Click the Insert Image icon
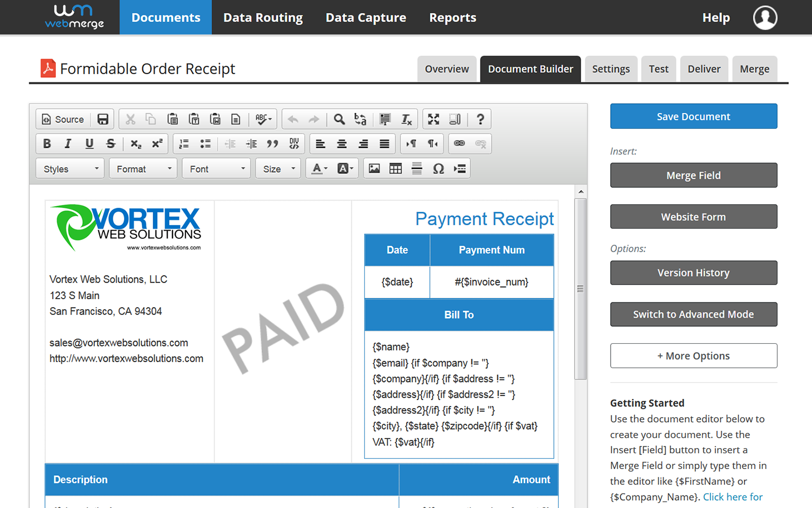 click(374, 169)
